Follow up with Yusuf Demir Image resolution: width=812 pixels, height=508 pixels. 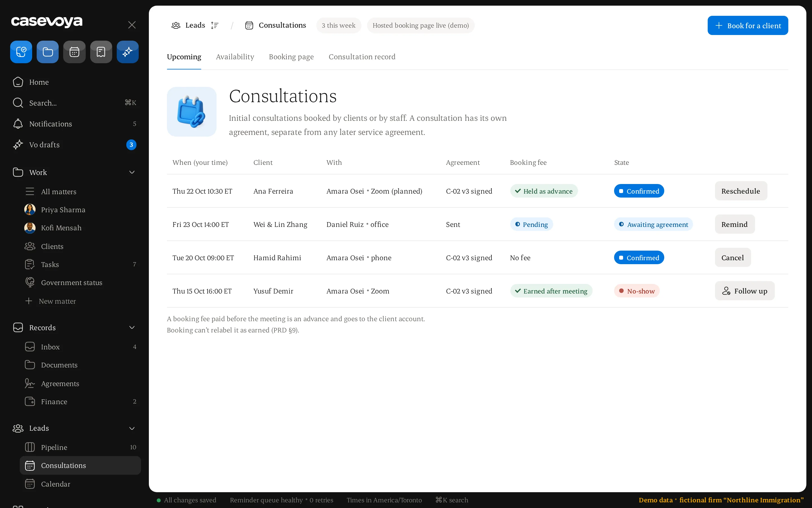point(745,291)
